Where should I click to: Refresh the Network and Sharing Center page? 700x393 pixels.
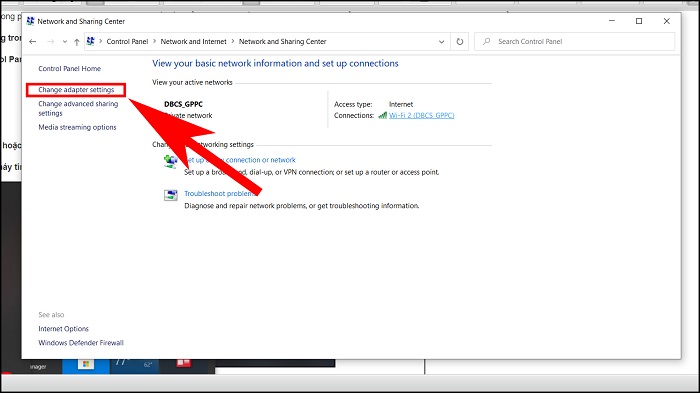459,42
